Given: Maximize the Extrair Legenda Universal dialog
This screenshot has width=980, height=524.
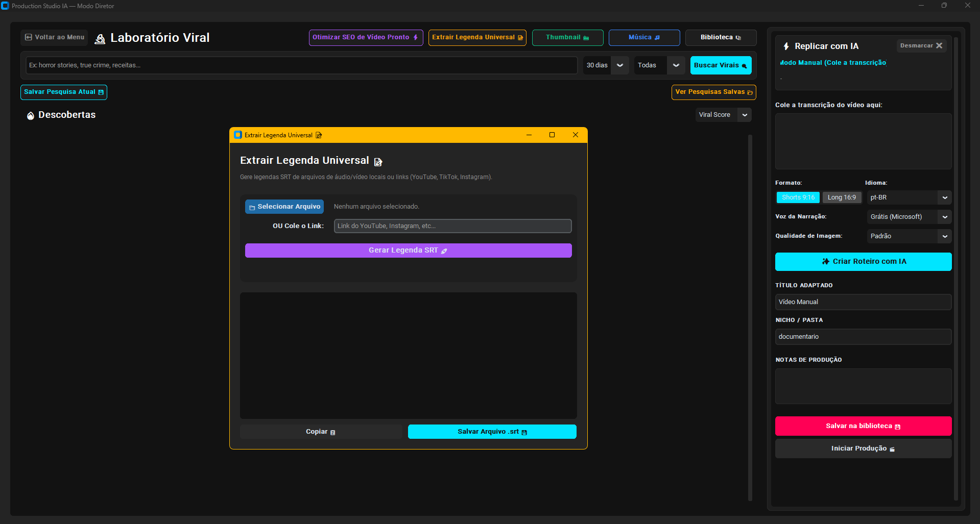Looking at the screenshot, I should click(x=552, y=135).
